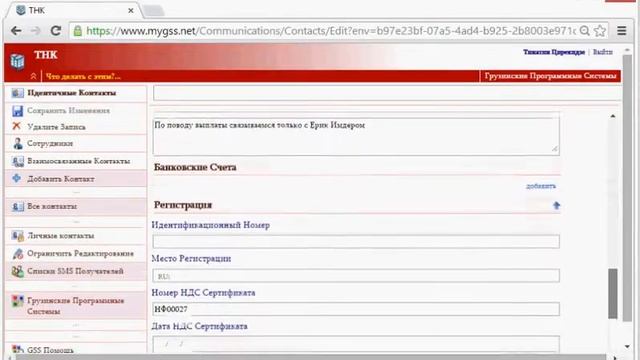
Task: Click the GSS Помощь icon
Action: [x=18, y=349]
